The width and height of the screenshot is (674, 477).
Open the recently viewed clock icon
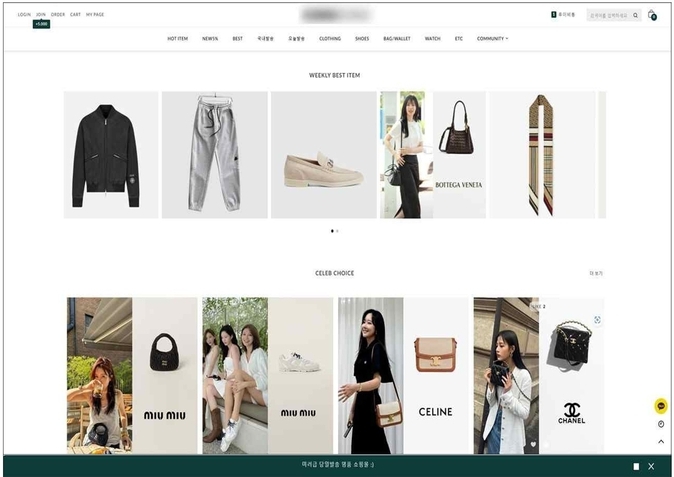coord(661,424)
